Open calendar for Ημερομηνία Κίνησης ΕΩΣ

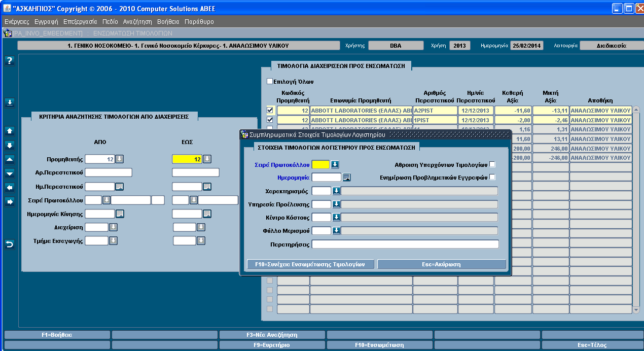click(207, 214)
